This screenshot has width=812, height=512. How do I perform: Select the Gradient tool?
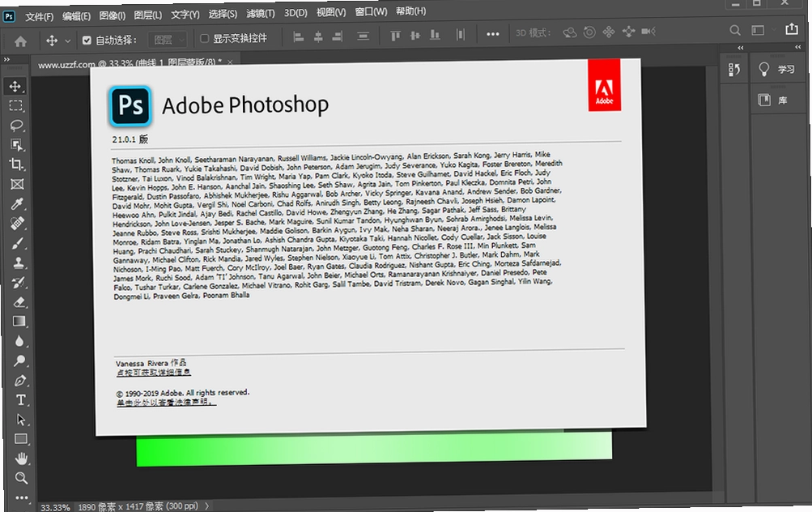point(19,322)
